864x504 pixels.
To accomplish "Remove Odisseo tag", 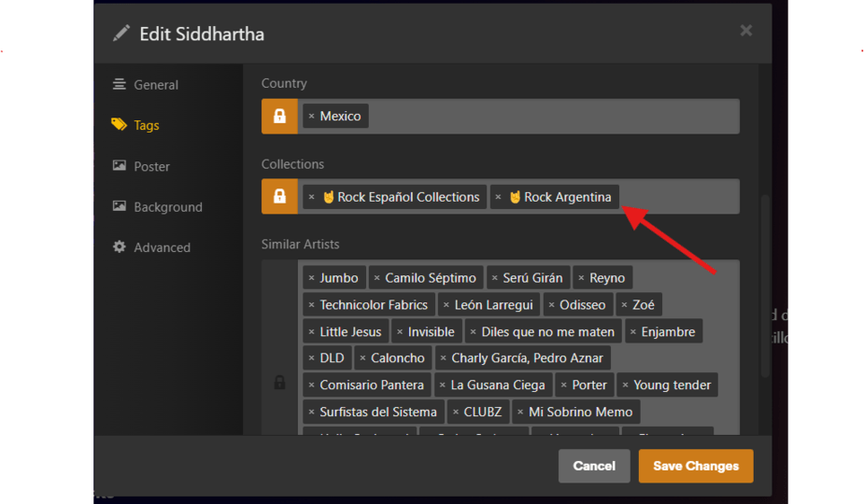I will click(552, 305).
